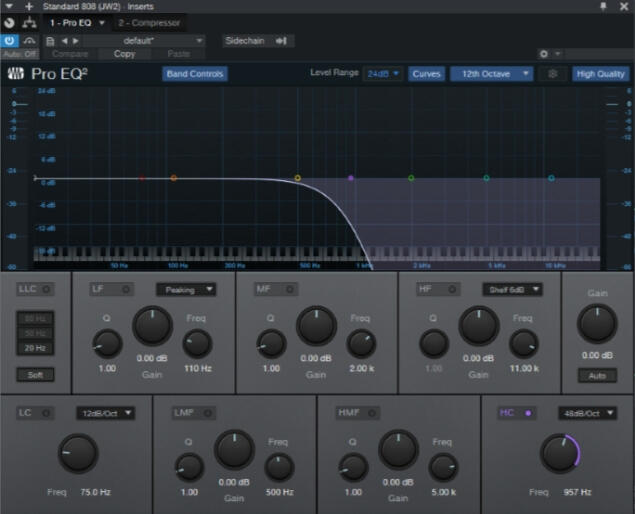
Task: Click the pin icon in the title bar
Action: [602, 6]
